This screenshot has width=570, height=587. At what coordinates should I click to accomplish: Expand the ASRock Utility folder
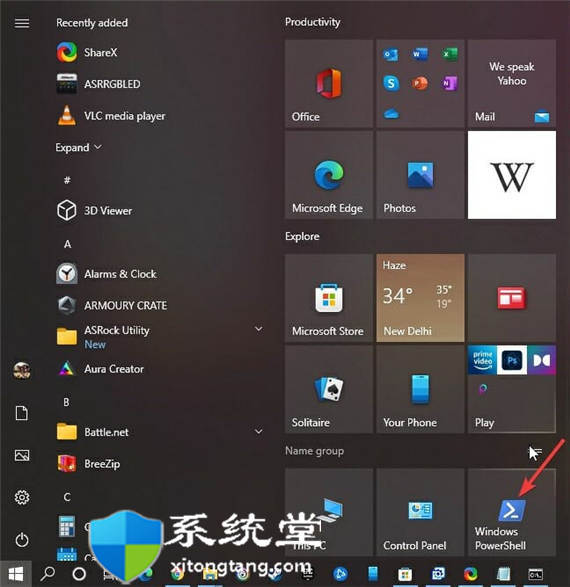[258, 329]
